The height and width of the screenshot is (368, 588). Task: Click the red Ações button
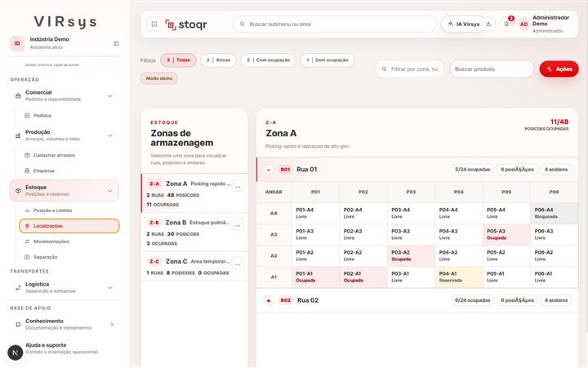coord(559,69)
